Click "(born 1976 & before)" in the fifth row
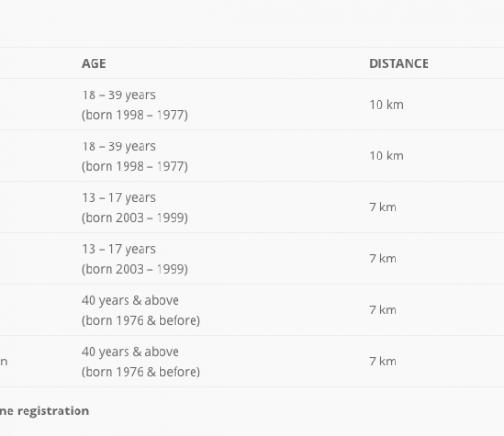The height and width of the screenshot is (436, 504). (141, 320)
